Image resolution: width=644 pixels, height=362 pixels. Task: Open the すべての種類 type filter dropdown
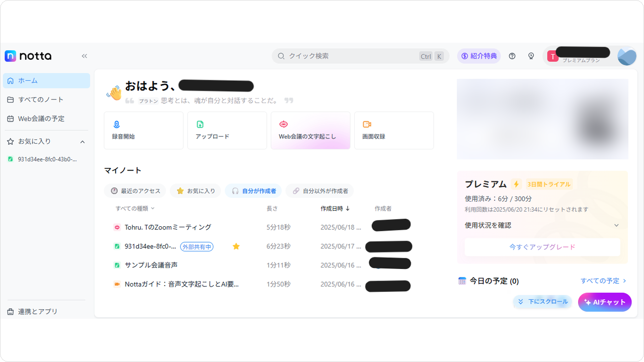135,208
